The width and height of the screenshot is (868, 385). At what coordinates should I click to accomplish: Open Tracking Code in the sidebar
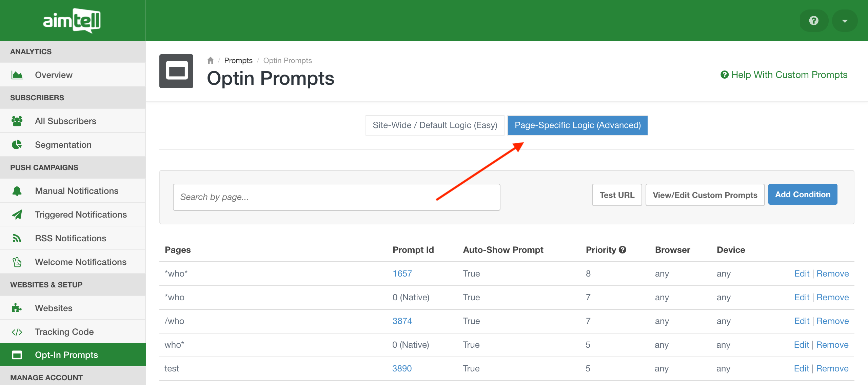[x=64, y=332]
